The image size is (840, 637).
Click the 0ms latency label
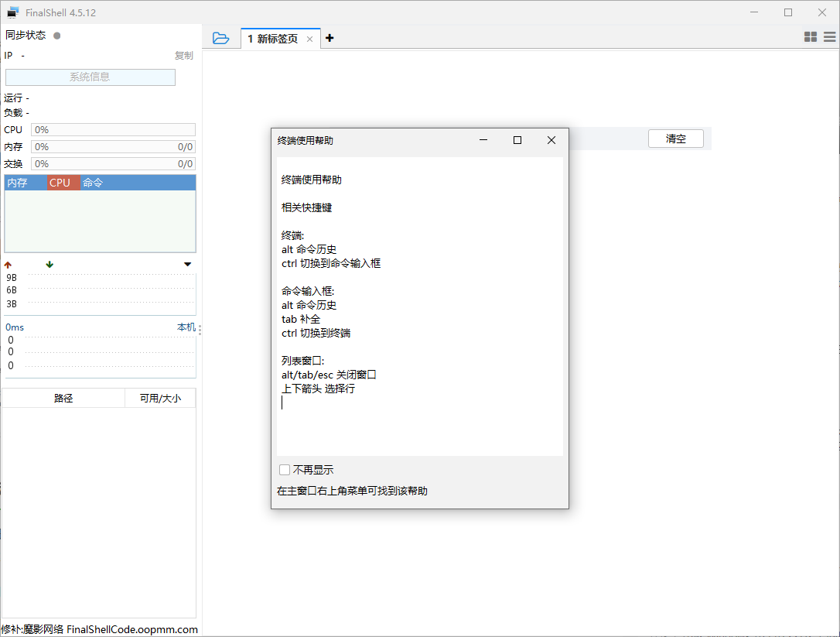point(15,327)
